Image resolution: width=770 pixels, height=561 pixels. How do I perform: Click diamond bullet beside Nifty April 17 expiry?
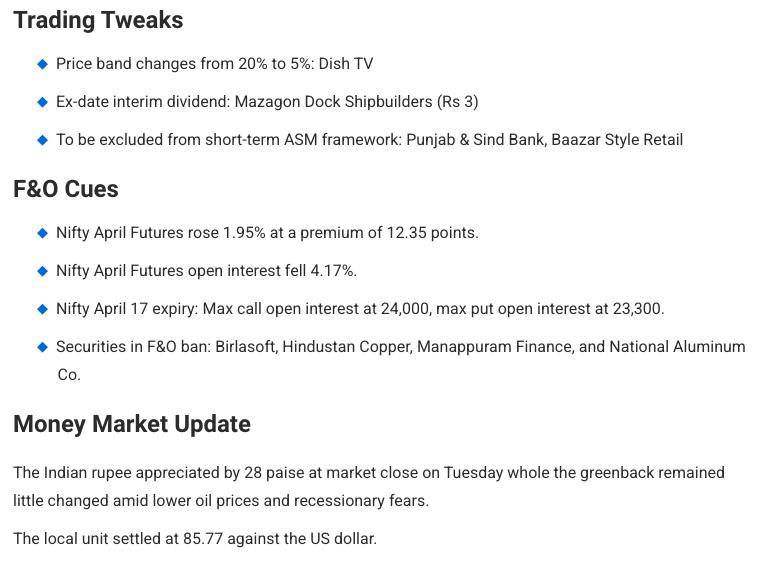(43, 309)
